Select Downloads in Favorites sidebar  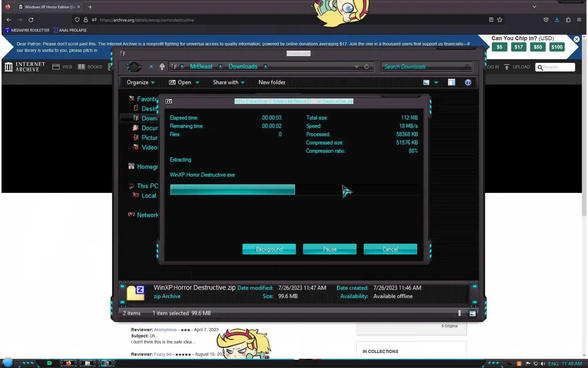coord(149,118)
